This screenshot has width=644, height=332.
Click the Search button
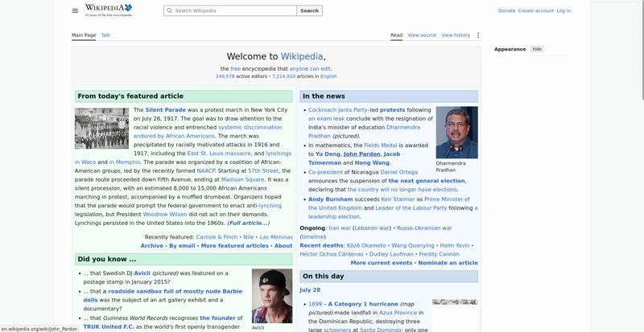coord(309,10)
